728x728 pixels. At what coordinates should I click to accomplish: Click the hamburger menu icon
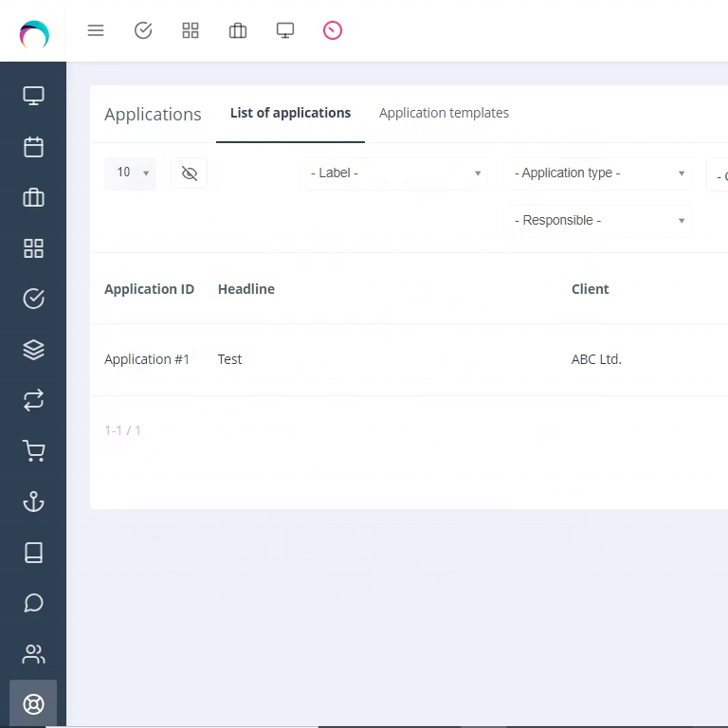coord(96,30)
